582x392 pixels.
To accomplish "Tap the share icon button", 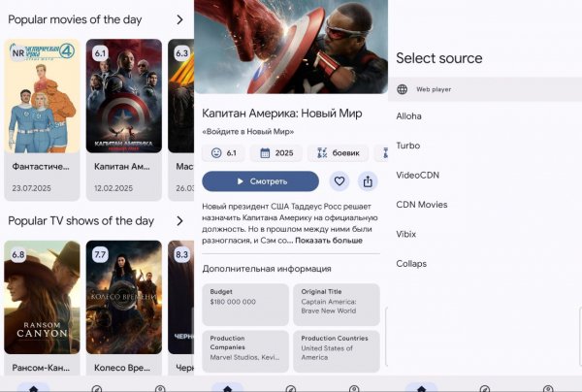I will pyautogui.click(x=368, y=181).
